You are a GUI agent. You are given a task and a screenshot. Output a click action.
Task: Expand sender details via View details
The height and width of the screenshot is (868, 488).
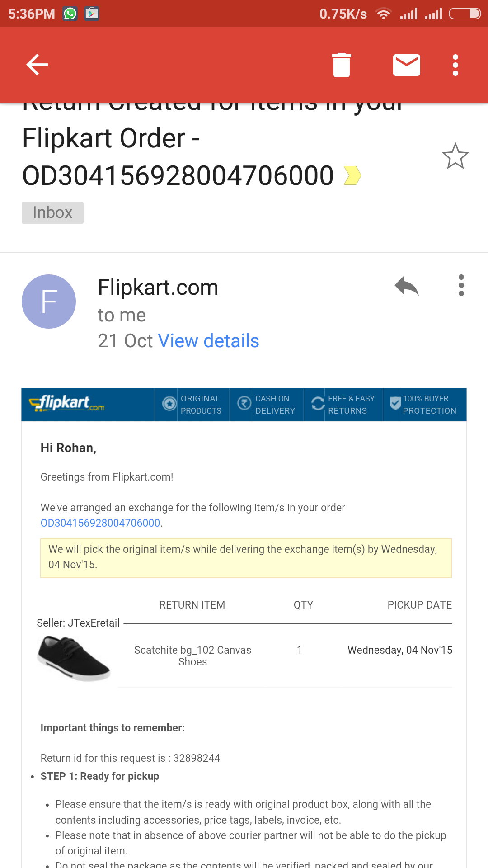(x=209, y=340)
